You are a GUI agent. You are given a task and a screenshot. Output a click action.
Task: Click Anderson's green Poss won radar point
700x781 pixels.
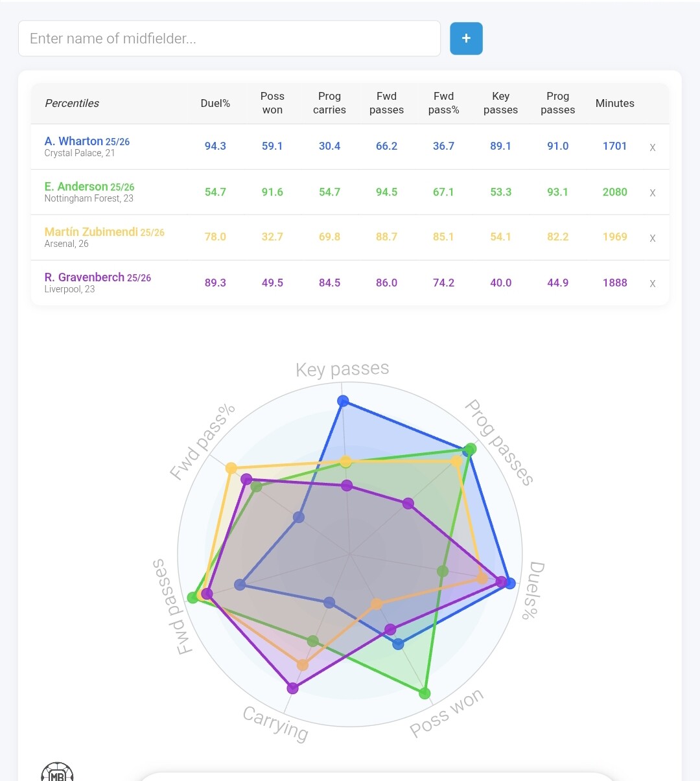click(425, 694)
